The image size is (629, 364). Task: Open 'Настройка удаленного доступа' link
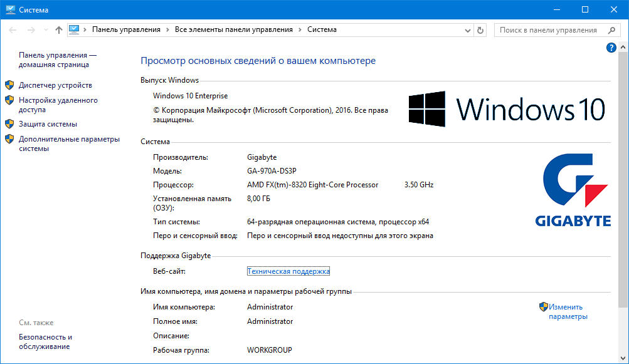(58, 105)
